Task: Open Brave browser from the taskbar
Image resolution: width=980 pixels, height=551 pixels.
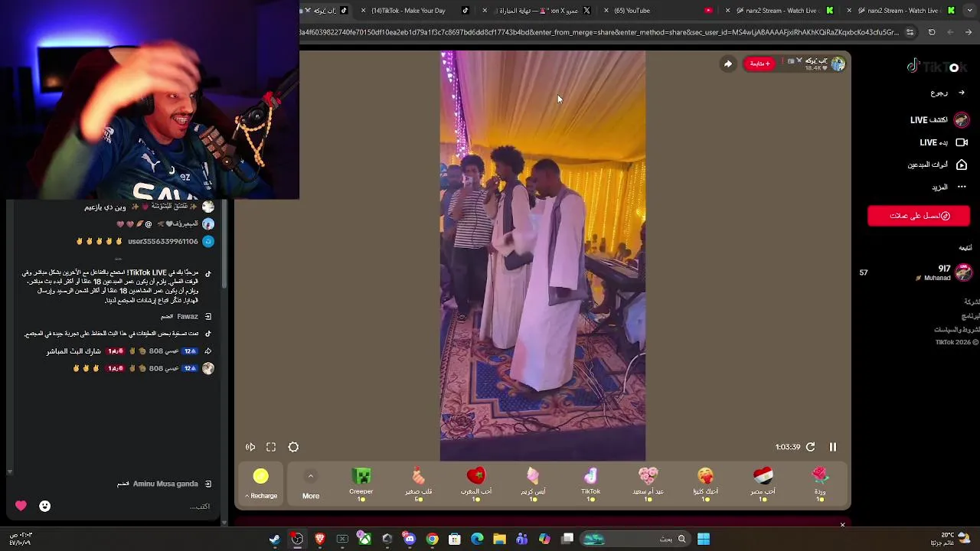Action: point(320,540)
